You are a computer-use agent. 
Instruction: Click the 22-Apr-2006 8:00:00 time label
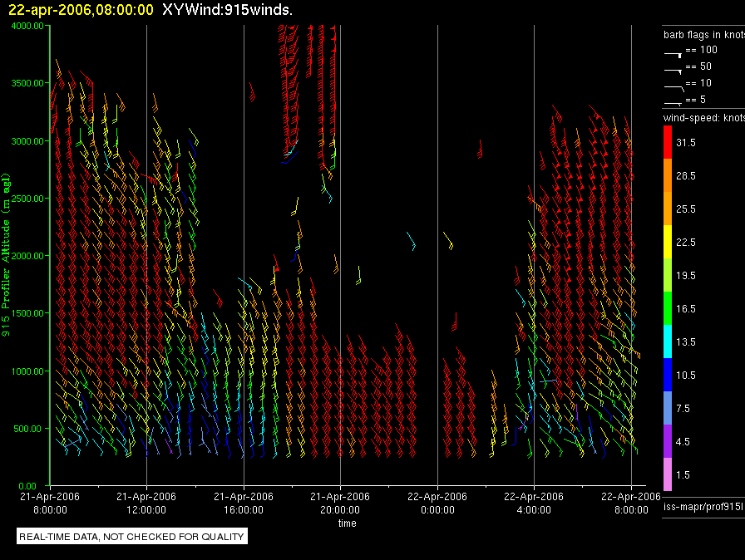click(631, 503)
